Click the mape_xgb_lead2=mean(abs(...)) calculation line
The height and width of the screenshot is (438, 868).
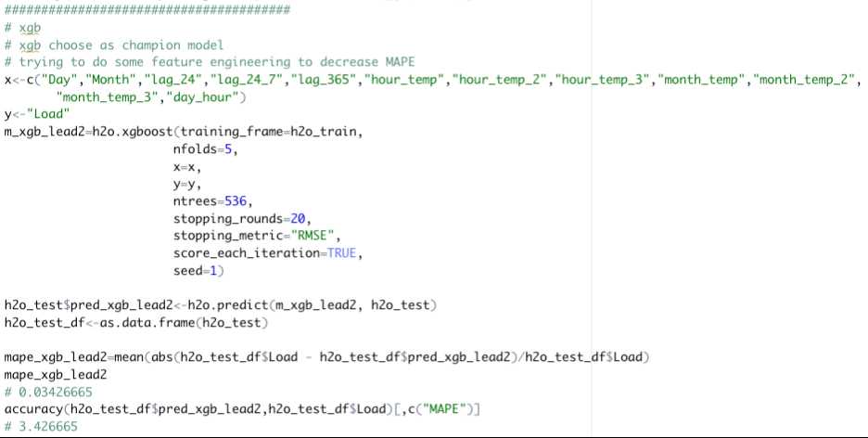pyautogui.click(x=326, y=357)
